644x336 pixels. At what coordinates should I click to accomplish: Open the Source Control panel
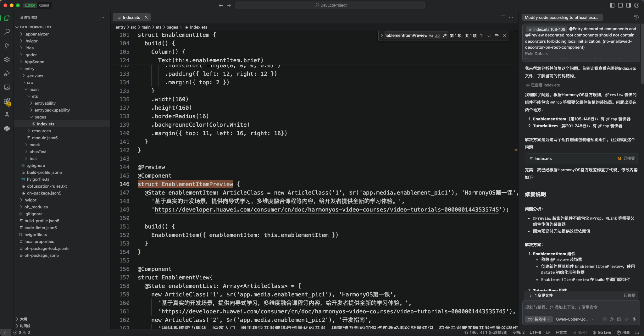[7, 46]
